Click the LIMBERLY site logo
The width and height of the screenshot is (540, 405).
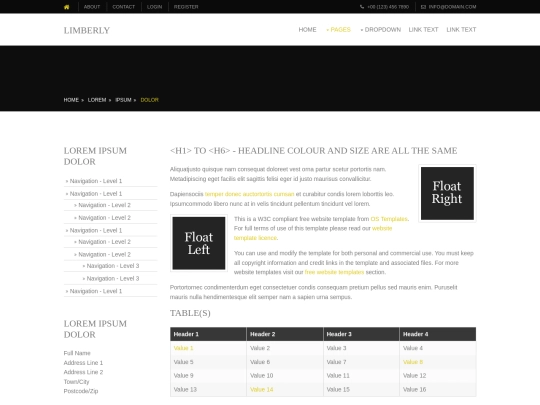(87, 30)
